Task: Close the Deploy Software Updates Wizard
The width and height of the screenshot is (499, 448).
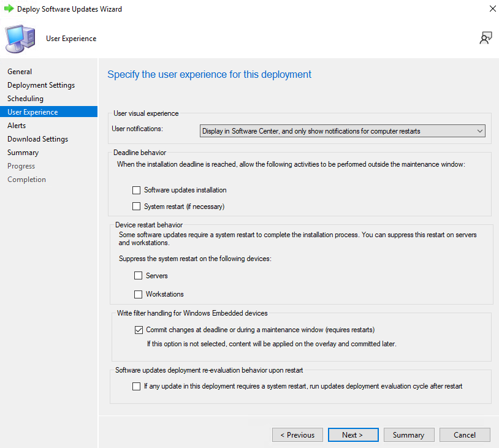Action: tap(493, 9)
